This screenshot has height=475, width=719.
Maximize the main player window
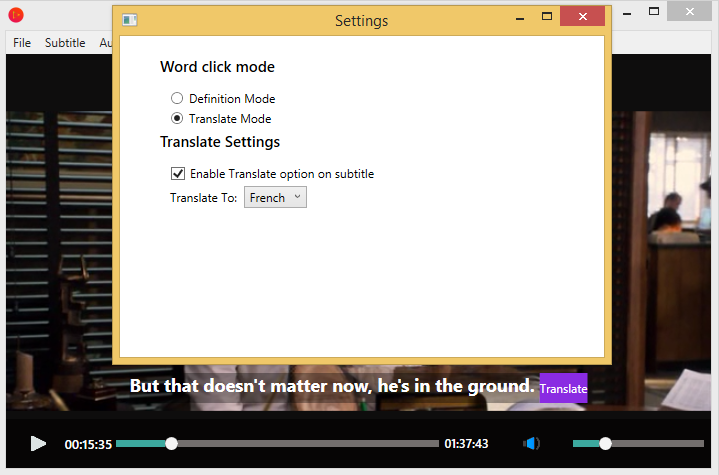click(x=653, y=12)
